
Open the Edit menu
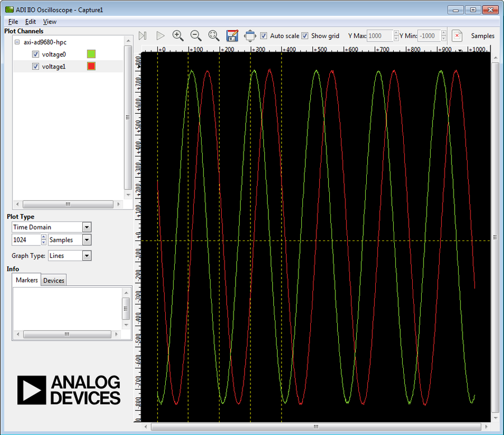(31, 21)
